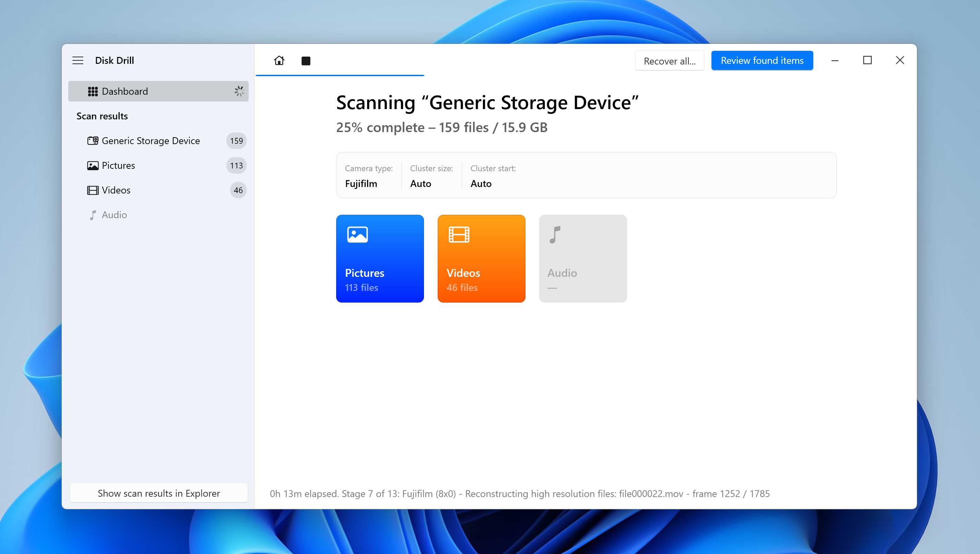
Task: Stop the scan with the square stop button
Action: click(306, 61)
